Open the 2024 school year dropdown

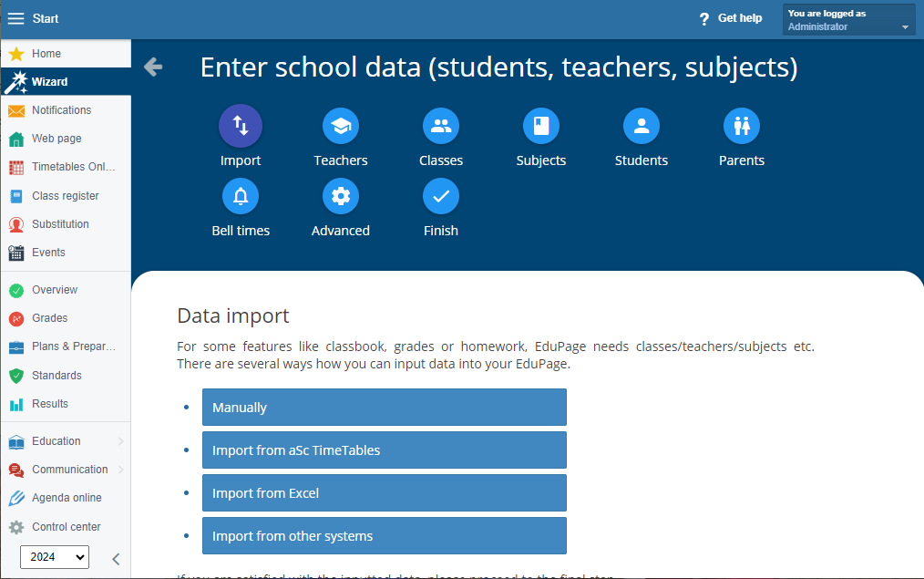[55, 557]
